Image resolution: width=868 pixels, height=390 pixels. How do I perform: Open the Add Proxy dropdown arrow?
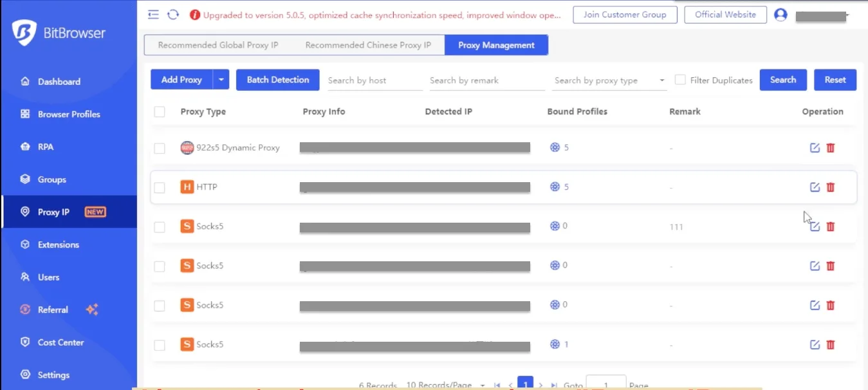(221, 80)
